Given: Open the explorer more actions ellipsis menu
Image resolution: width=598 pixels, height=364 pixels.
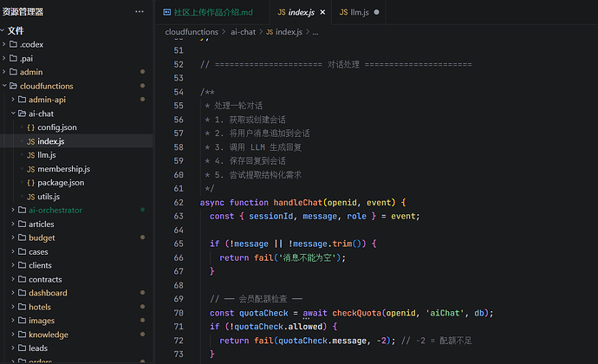Looking at the screenshot, I should (x=140, y=11).
